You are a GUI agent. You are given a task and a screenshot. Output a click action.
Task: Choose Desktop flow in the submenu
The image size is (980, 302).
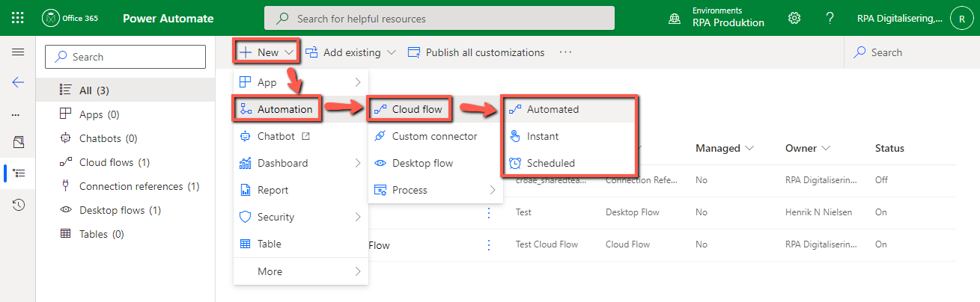pyautogui.click(x=435, y=163)
